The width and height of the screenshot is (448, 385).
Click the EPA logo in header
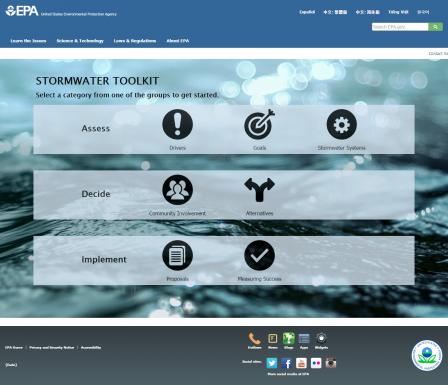tap(22, 11)
